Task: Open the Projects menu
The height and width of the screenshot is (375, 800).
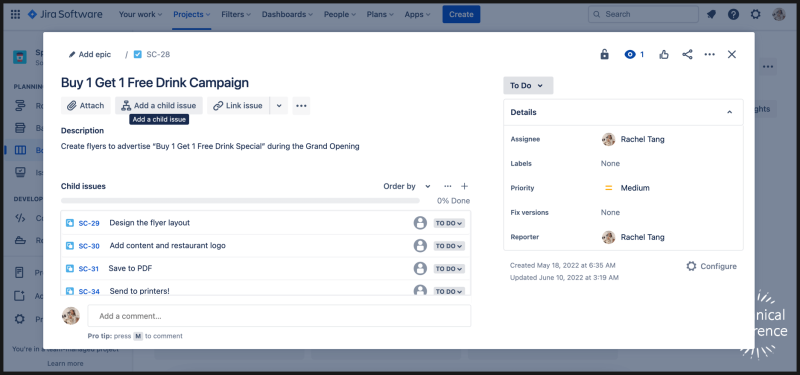Action: coord(192,14)
